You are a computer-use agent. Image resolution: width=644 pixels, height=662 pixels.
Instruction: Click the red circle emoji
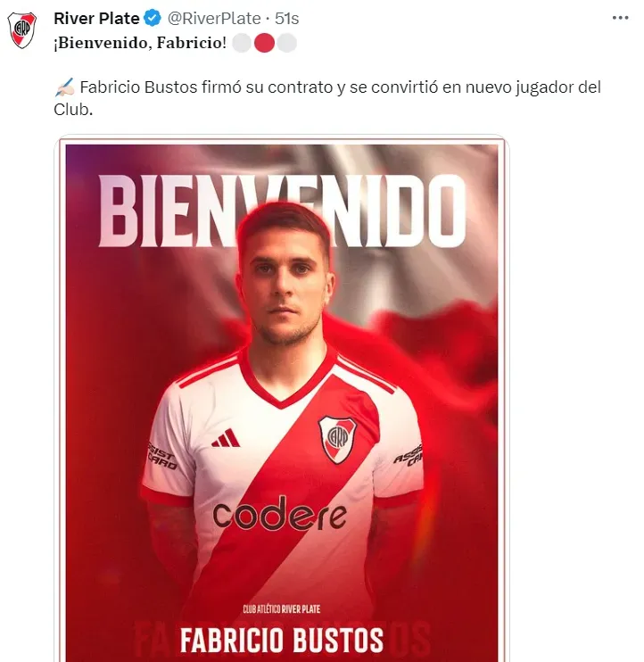coord(265,43)
